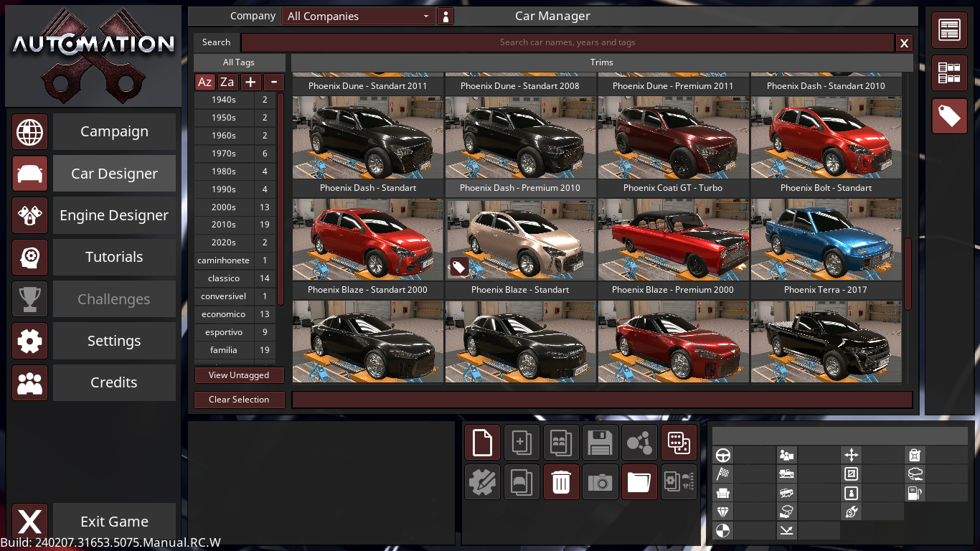The width and height of the screenshot is (980, 551).
Task: Toggle the classico tag filter
Action: click(235, 278)
